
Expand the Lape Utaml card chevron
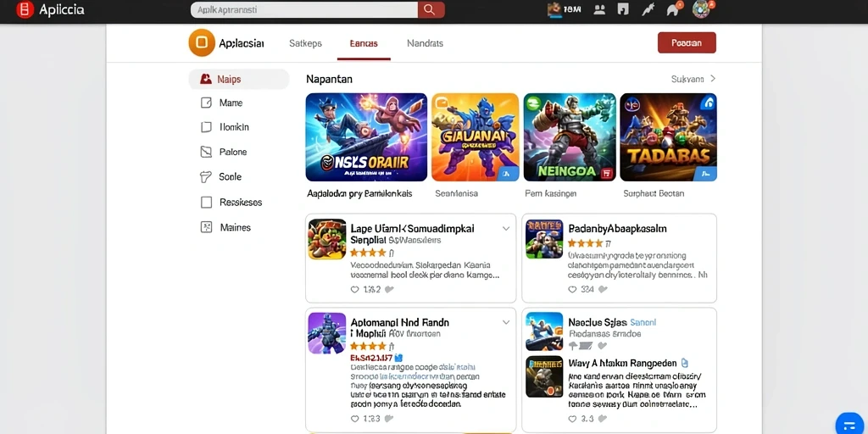(505, 229)
